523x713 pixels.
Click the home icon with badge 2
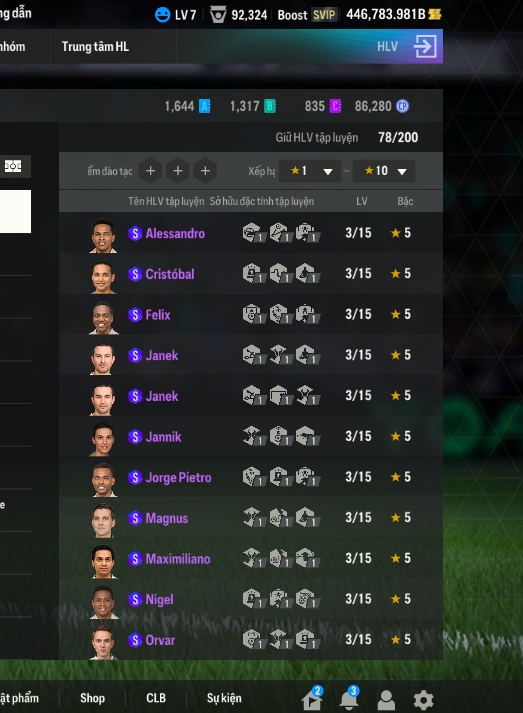pos(312,698)
